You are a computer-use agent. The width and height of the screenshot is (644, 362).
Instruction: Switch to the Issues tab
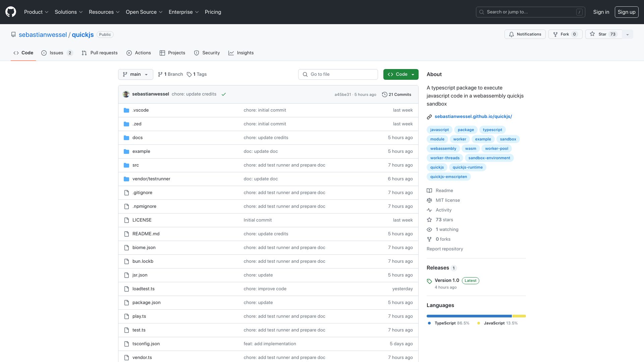57,53
